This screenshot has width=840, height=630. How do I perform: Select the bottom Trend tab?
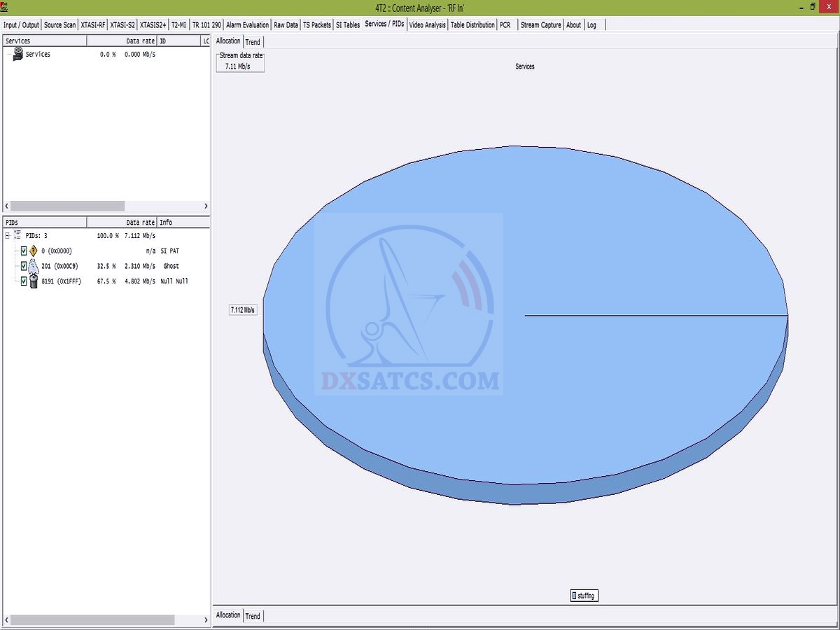click(x=253, y=616)
